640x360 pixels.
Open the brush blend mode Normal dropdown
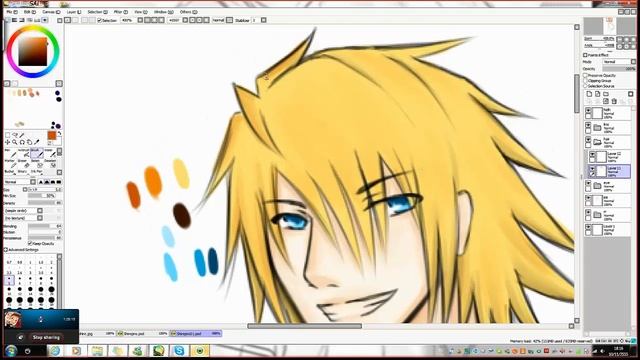point(20,182)
